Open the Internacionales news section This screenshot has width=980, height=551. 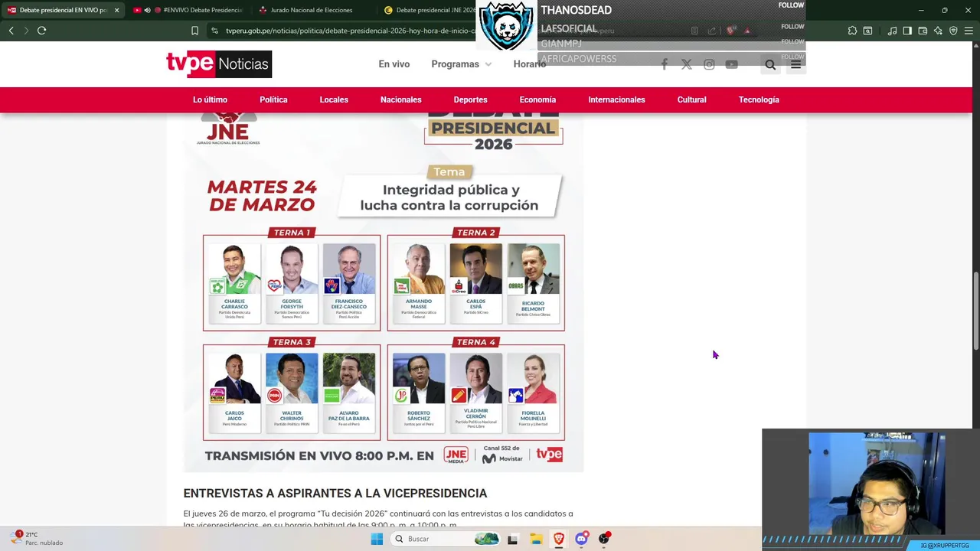pyautogui.click(x=616, y=99)
